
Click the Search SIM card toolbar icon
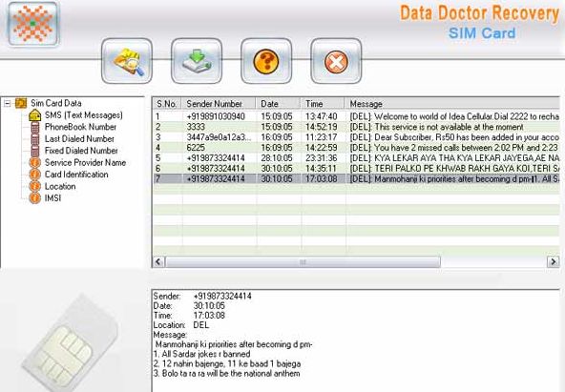click(x=127, y=61)
